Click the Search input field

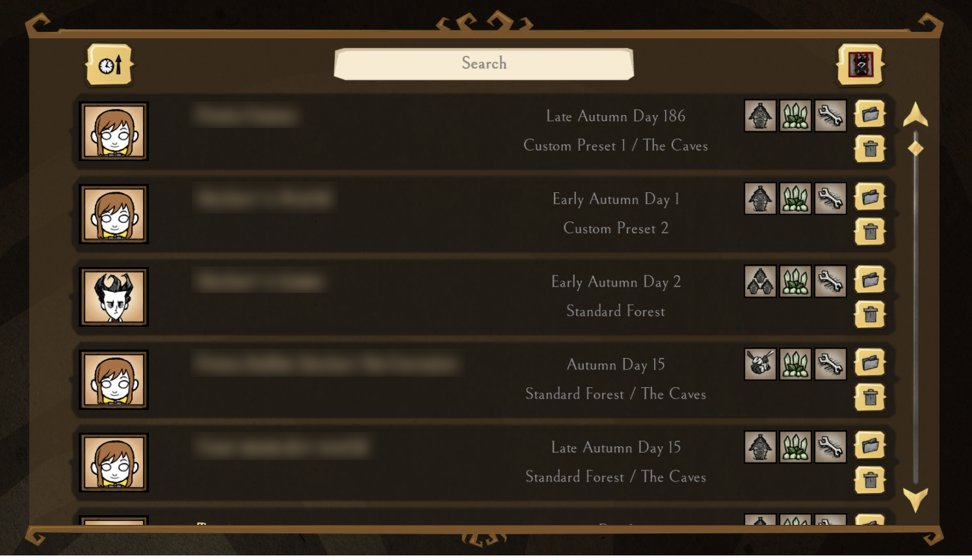click(x=484, y=64)
